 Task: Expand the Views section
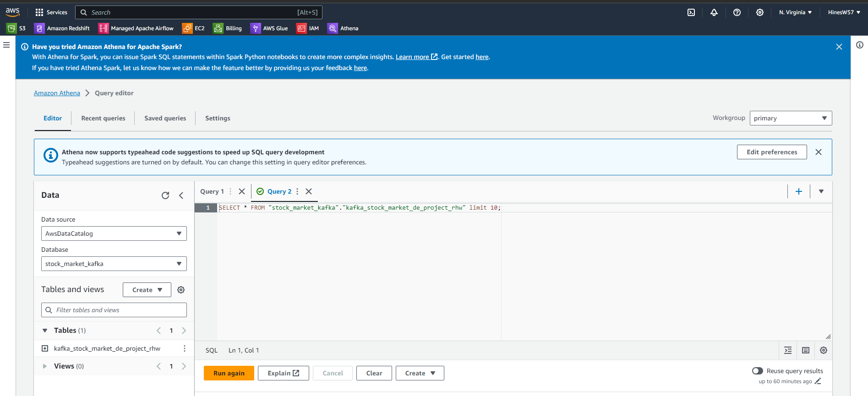[x=45, y=366]
